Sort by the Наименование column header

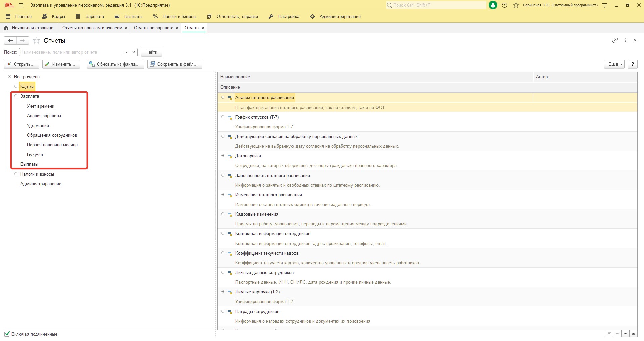pos(375,77)
